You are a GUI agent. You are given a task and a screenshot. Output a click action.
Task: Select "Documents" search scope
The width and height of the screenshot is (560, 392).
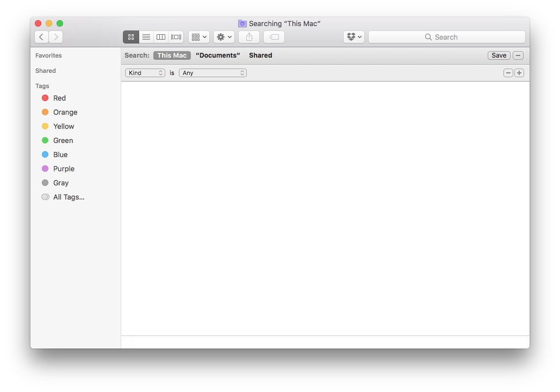coord(218,55)
